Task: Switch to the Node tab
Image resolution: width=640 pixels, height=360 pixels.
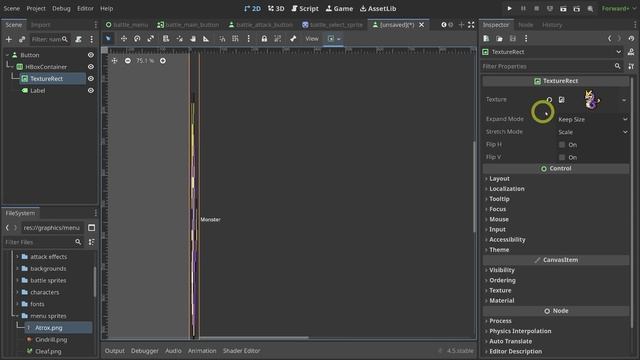Action: coord(525,25)
